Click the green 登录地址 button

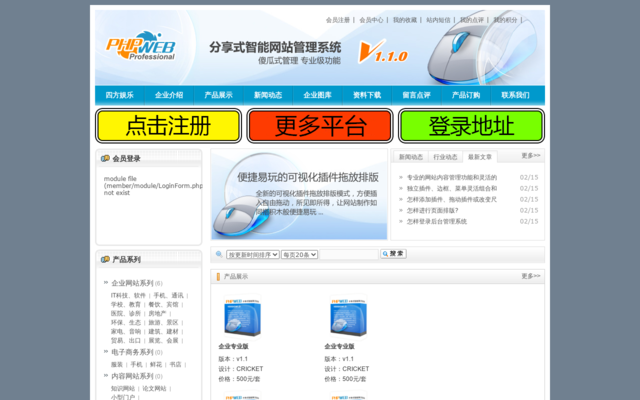(471, 126)
